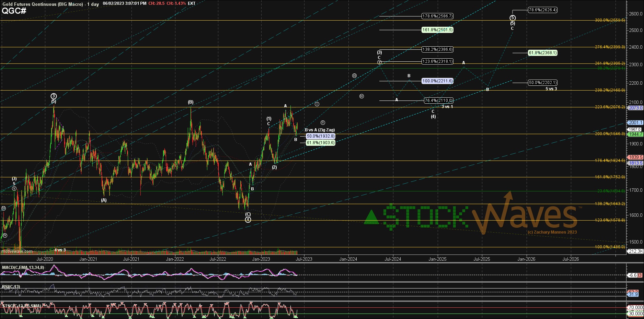Screen dimensions: 644x319
Task: Click Jul-2026 on the time axis
Action: tap(571, 259)
